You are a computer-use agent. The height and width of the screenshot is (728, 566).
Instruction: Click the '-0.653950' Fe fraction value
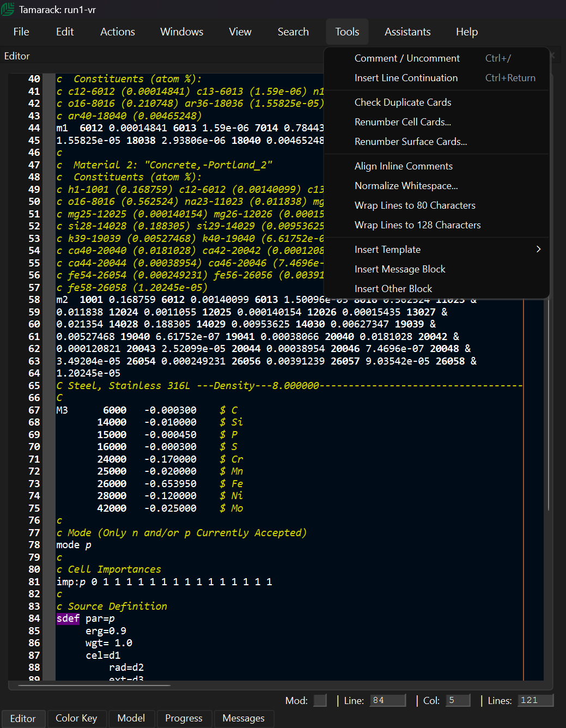tap(171, 484)
